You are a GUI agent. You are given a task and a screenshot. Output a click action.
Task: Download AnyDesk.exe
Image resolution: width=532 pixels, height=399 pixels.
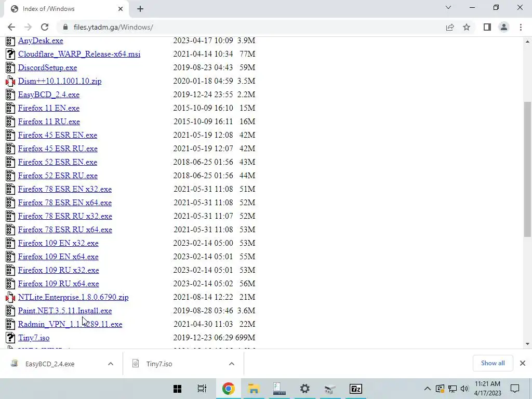click(41, 41)
